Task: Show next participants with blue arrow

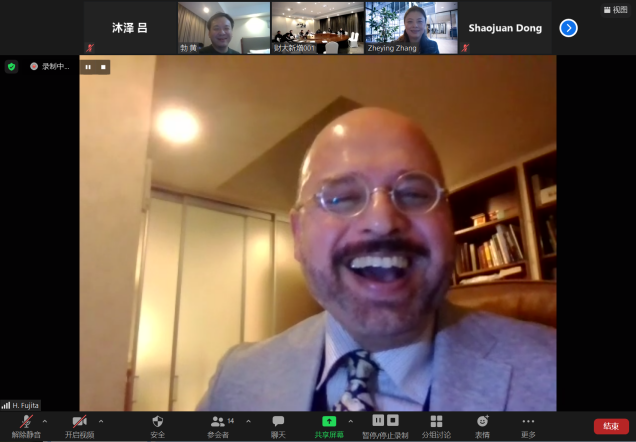Action: tap(568, 28)
